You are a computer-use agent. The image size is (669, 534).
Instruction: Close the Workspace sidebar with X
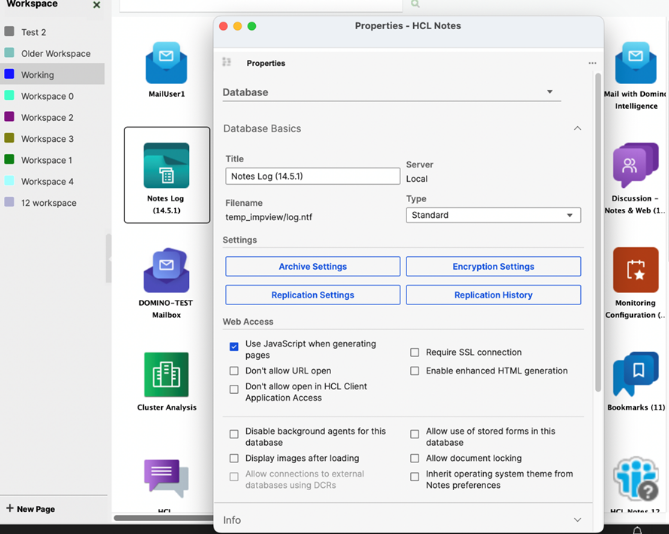97,5
